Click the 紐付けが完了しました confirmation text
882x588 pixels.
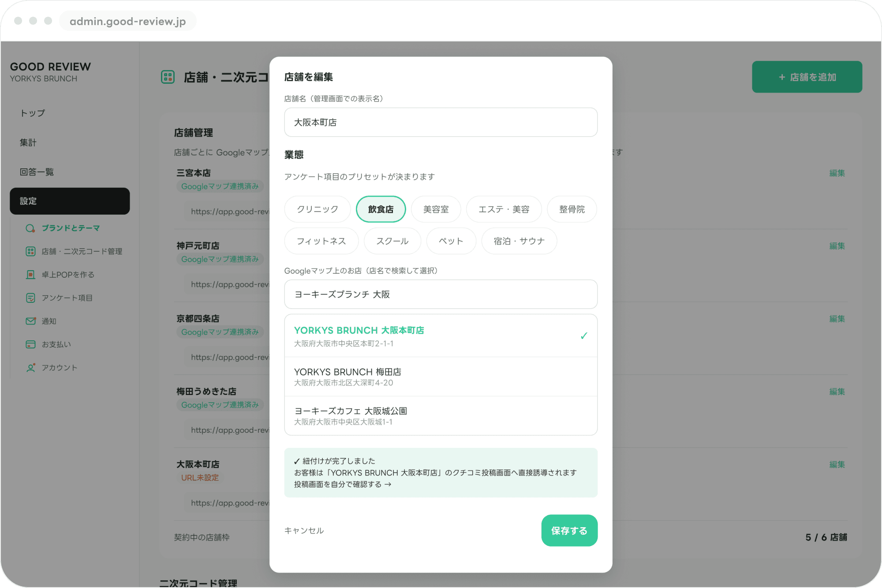coord(335,461)
